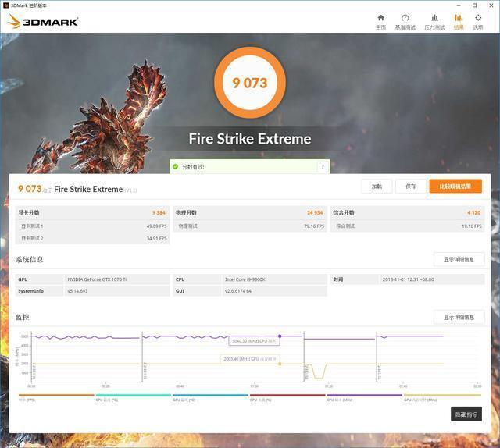Show details for the 系统信息 section
Viewport: 500px width, 448px height.
pos(459,259)
